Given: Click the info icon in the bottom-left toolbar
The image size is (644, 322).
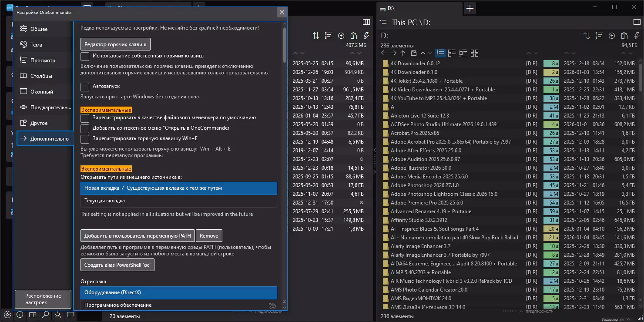Looking at the screenshot, I should click(20, 315).
